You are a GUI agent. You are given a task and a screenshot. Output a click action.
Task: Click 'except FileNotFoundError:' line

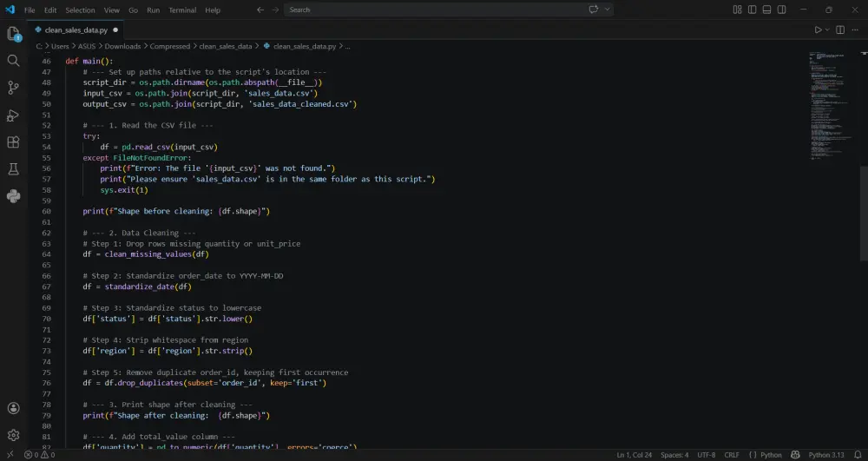(137, 158)
